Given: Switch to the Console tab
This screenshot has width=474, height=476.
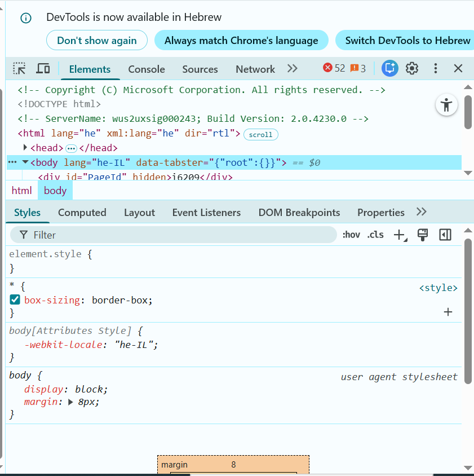Looking at the screenshot, I should 147,69.
